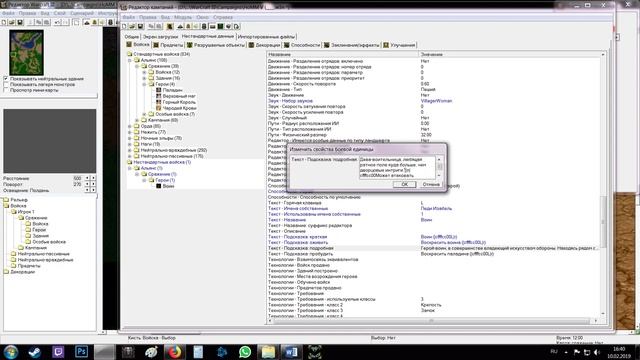Screen dimensions: 640x360
Task: Click Open icon in Campaign Editor toolbar
Action: 132,27
